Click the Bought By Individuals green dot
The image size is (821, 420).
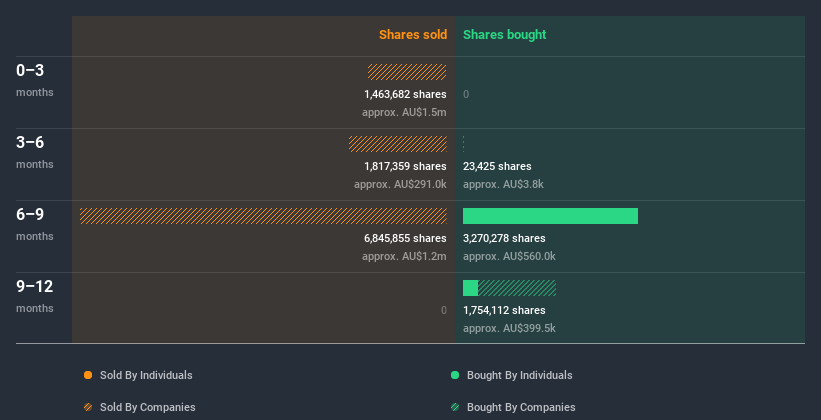pyautogui.click(x=455, y=375)
